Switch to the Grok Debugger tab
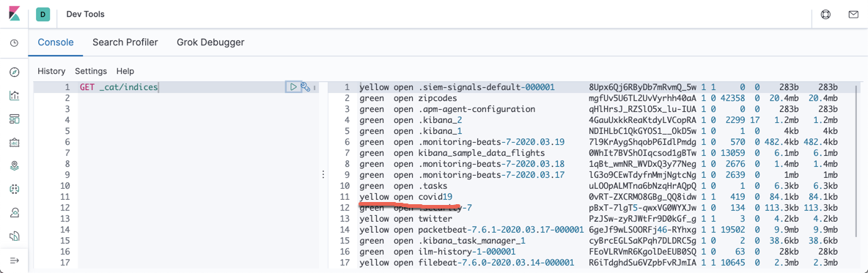 [x=210, y=42]
